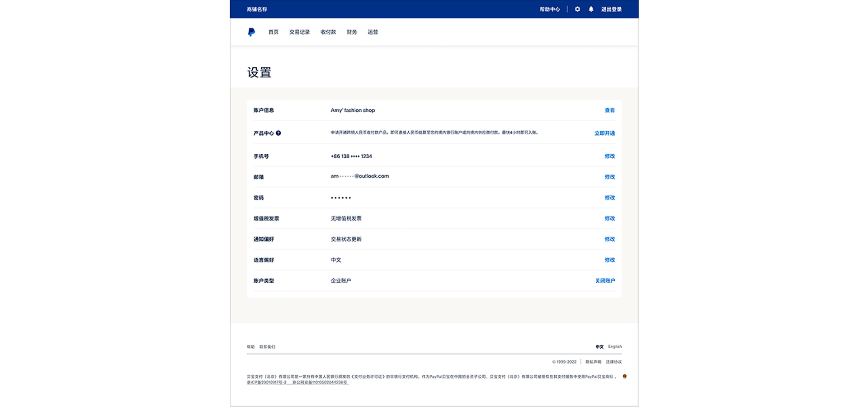
Task: Click 退出登录 to log out
Action: 611,9
